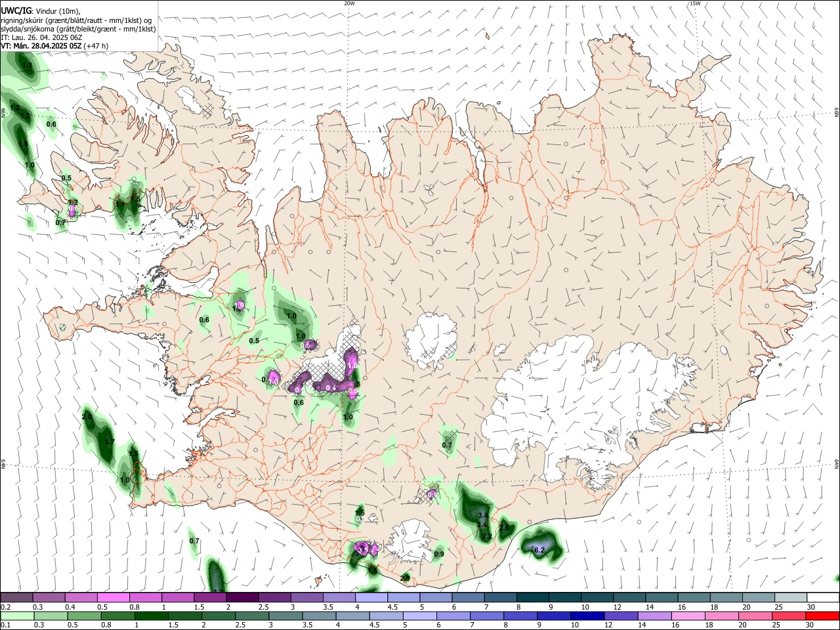
Task: Click the 0.2 label under the upper legend row
Action: 5,607
